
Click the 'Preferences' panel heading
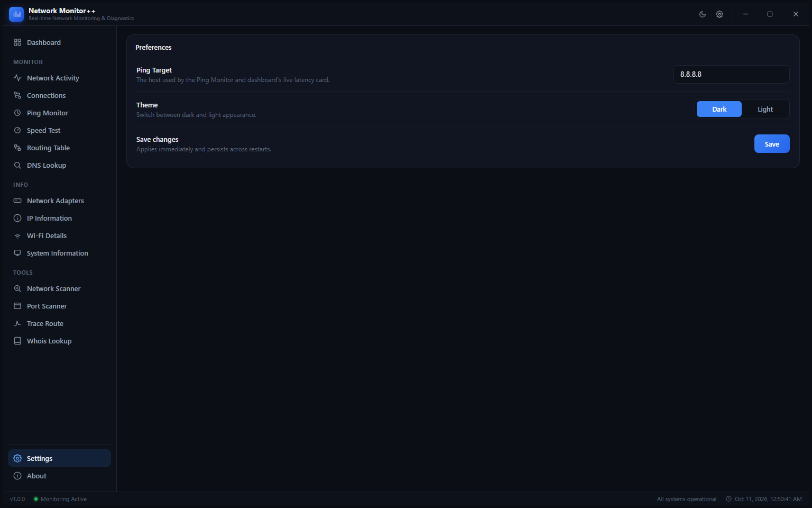click(x=153, y=47)
